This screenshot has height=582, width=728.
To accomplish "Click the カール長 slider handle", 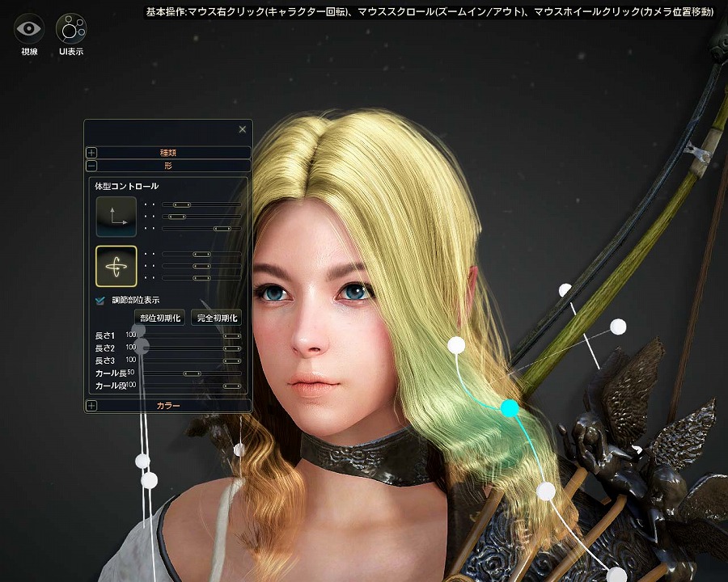I will click(x=193, y=373).
